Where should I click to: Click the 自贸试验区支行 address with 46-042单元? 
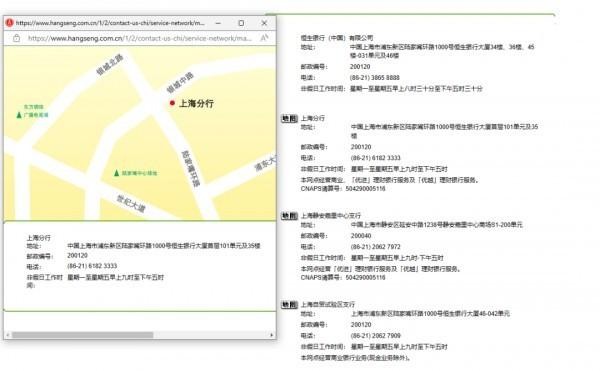tap(430, 314)
